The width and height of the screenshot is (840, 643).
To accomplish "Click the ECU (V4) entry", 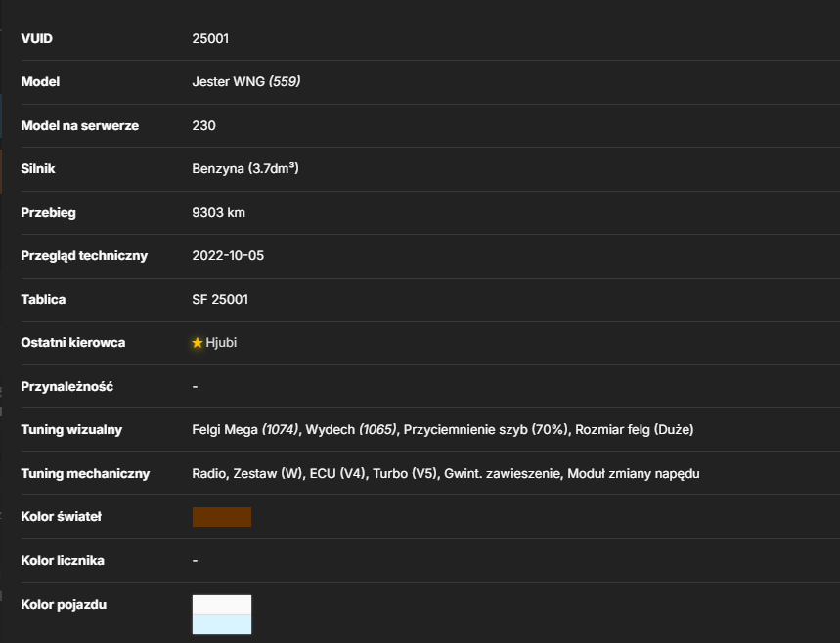I will point(337,473).
